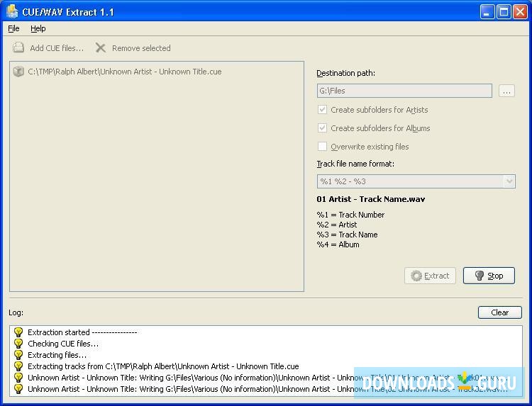The width and height of the screenshot is (532, 406).
Task: Click lightbulb icon of Track02 writing log entry
Action: (x=18, y=389)
